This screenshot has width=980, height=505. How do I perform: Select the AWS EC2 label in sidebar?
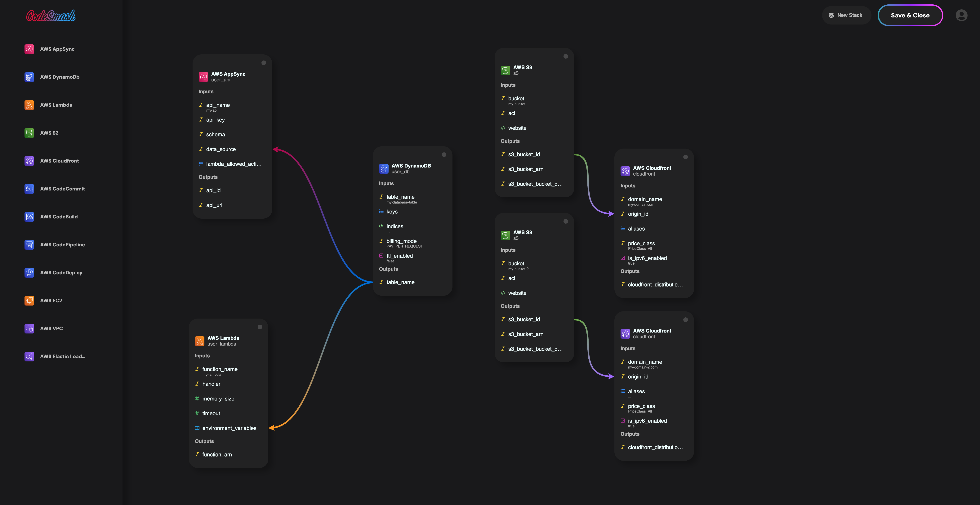pos(51,301)
